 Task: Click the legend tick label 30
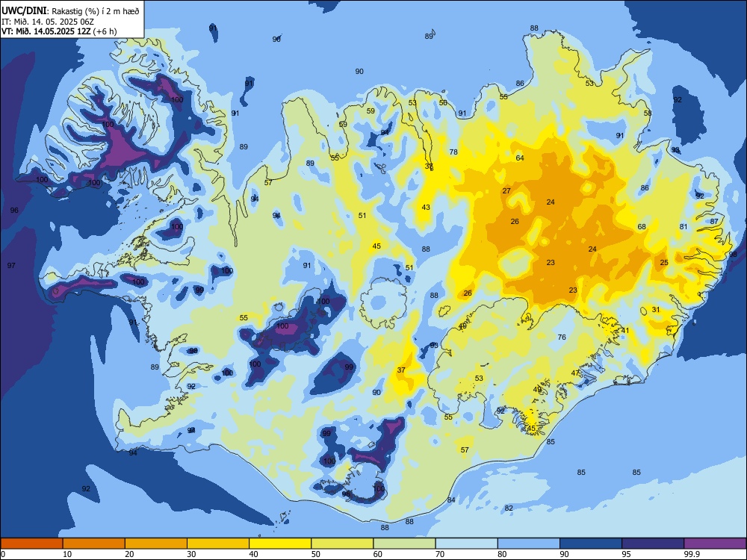pos(191,554)
